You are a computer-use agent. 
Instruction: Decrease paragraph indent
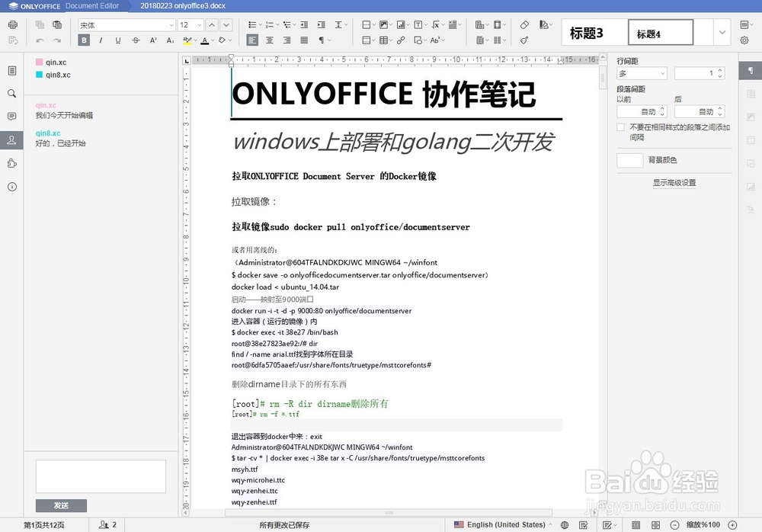(304, 25)
